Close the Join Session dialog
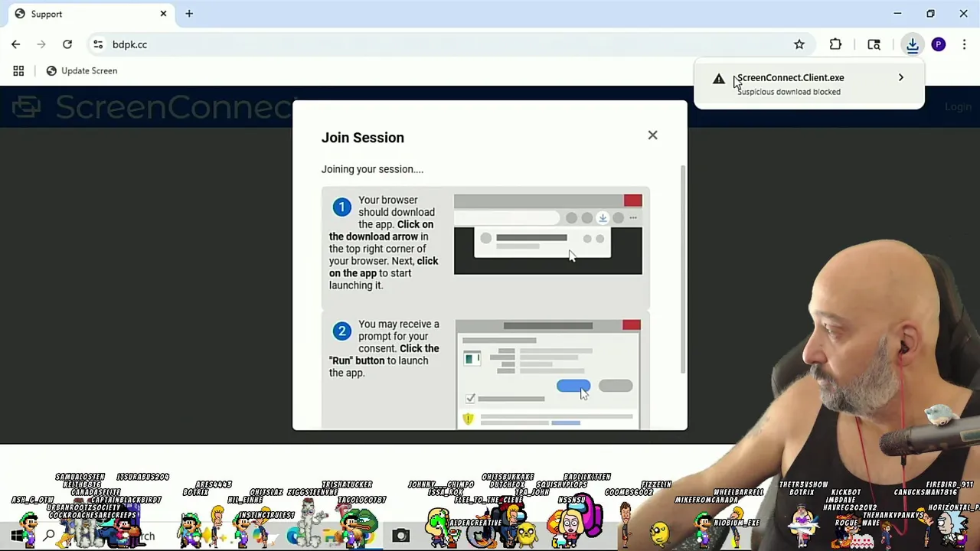 click(652, 135)
